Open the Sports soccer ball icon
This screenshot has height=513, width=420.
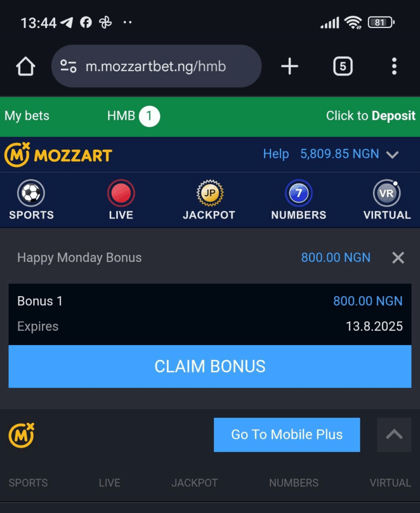[x=31, y=193]
